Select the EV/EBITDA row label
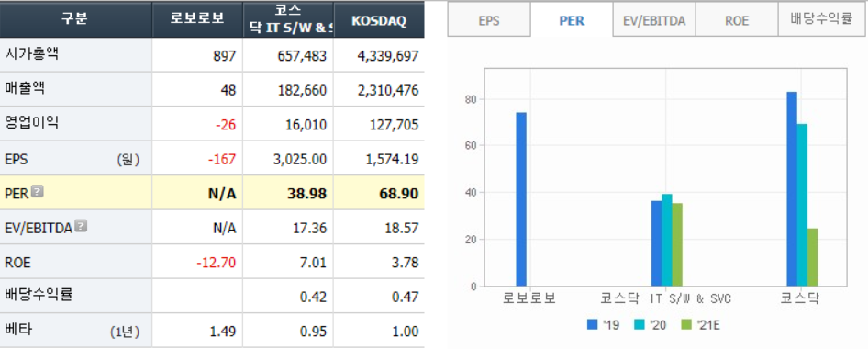 [x=39, y=229]
